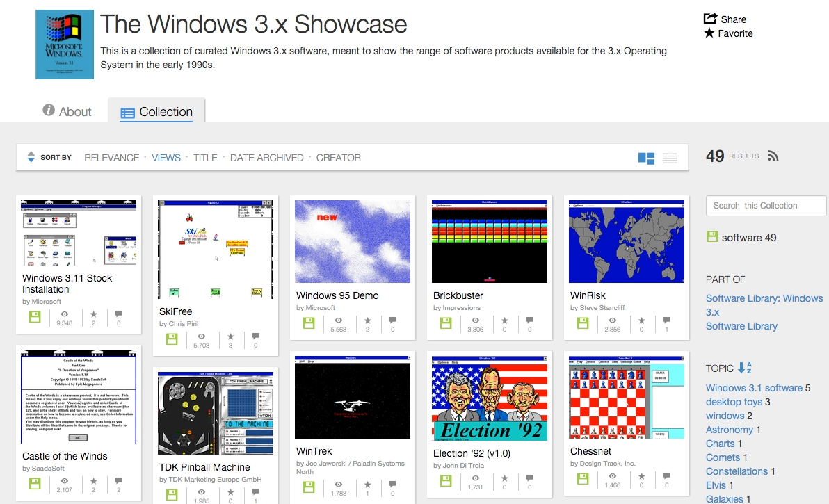This screenshot has width=829, height=504.
Task: Sort by Date Archived
Action: (266, 157)
